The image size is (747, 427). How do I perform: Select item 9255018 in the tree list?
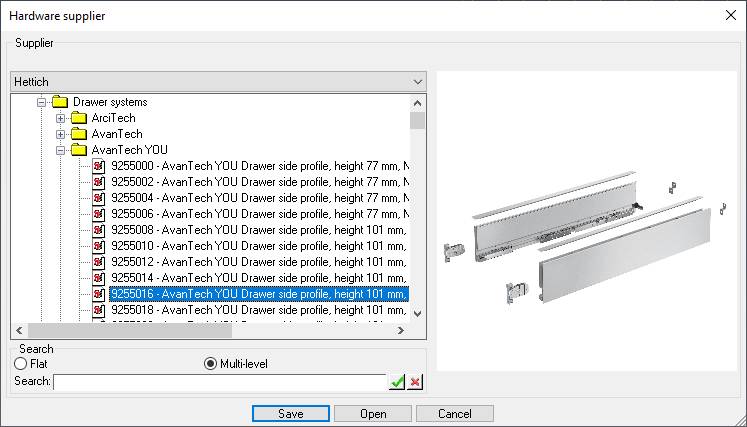click(x=258, y=310)
